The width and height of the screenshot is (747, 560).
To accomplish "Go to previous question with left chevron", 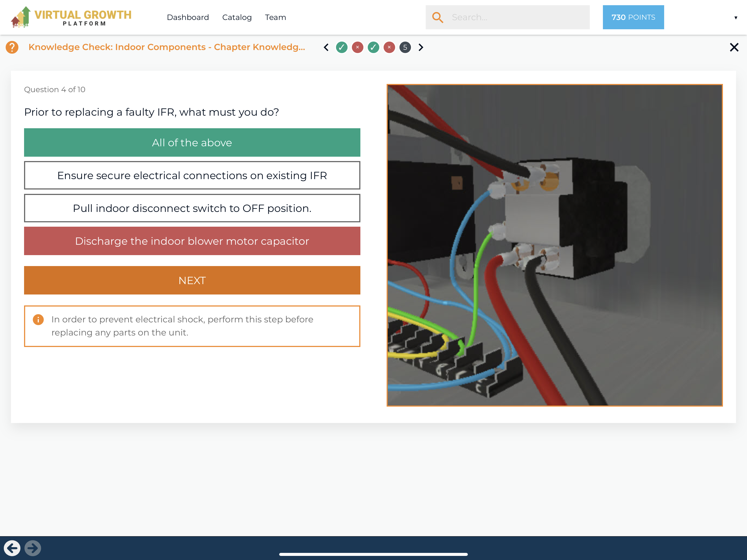I will tap(326, 47).
